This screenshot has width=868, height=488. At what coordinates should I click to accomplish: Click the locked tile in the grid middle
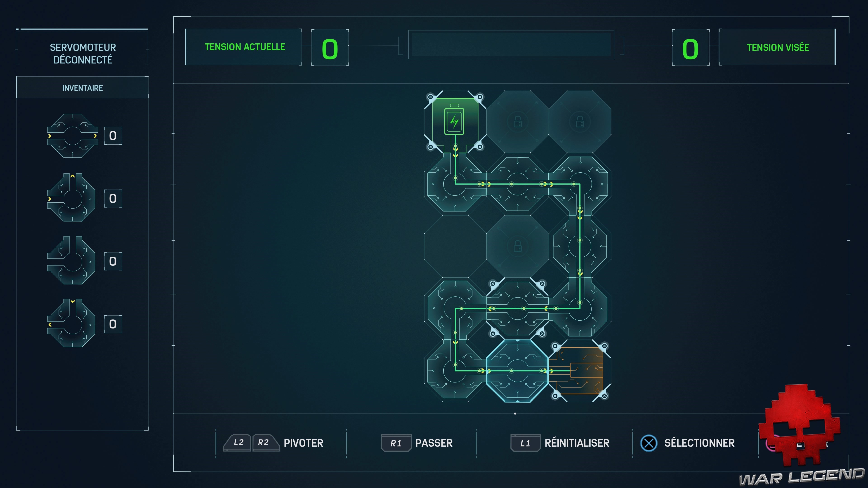tap(518, 246)
